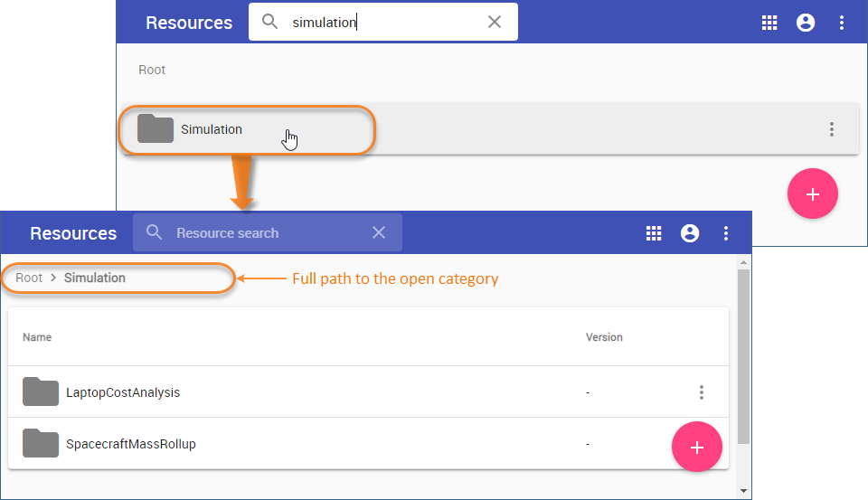Open the user account icon in the lower header
This screenshot has height=500, width=868.
click(x=690, y=233)
